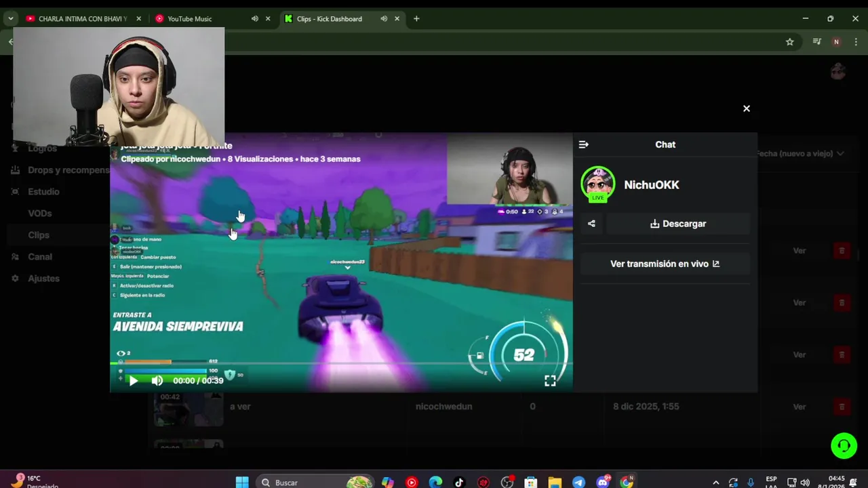Screen dimensions: 868x488
Task: Mute the clip using the speaker icon
Action: click(x=157, y=381)
